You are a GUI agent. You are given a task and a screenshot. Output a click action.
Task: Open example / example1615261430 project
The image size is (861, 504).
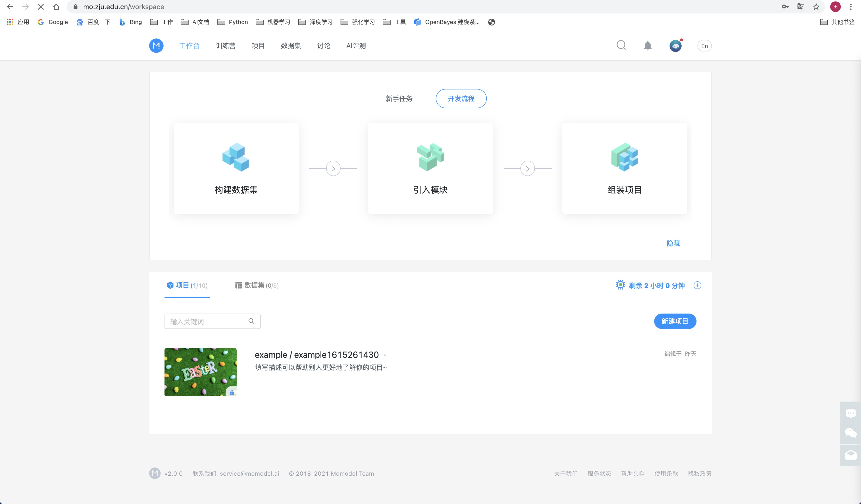click(317, 355)
